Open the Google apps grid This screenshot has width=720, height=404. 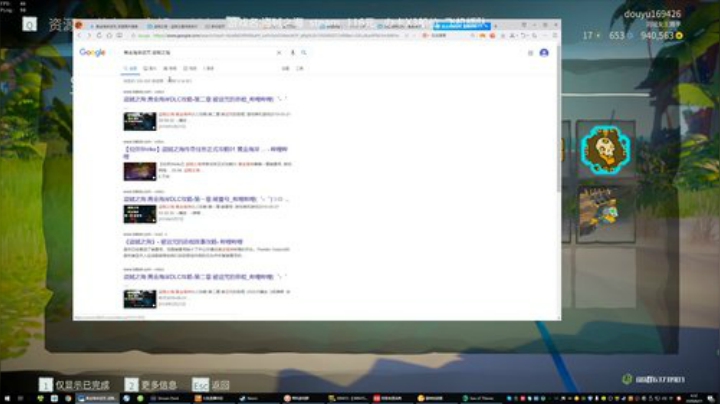[x=530, y=53]
